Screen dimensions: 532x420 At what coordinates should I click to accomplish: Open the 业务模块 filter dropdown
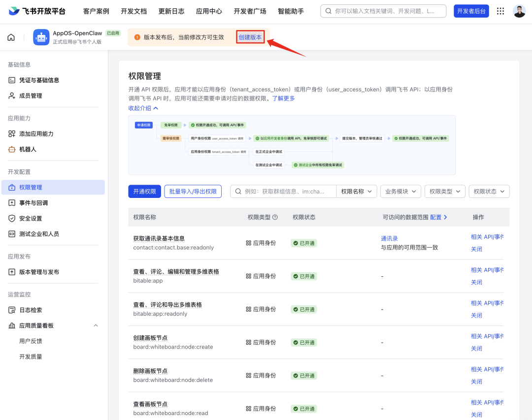[400, 191]
